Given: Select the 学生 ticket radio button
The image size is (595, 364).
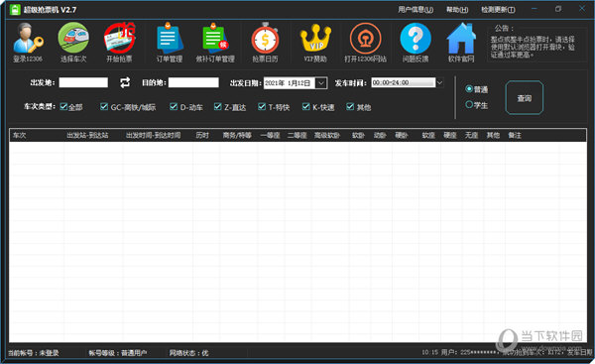Looking at the screenshot, I should pyautogui.click(x=469, y=104).
